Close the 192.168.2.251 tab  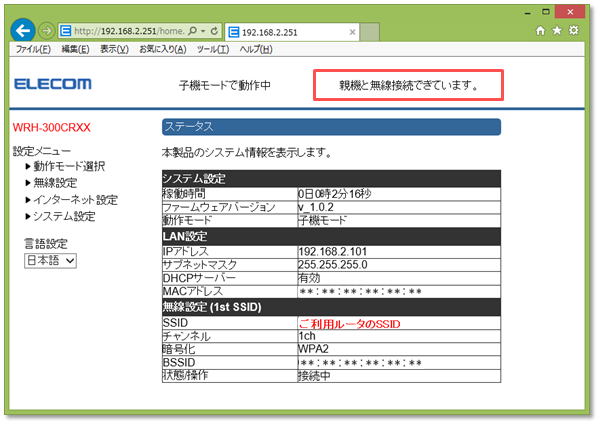(352, 32)
